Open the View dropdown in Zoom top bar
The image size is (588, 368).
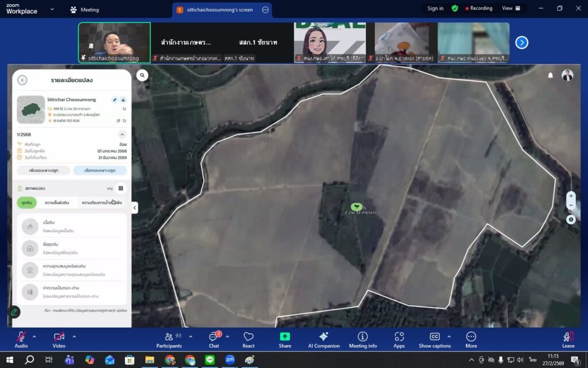click(510, 9)
